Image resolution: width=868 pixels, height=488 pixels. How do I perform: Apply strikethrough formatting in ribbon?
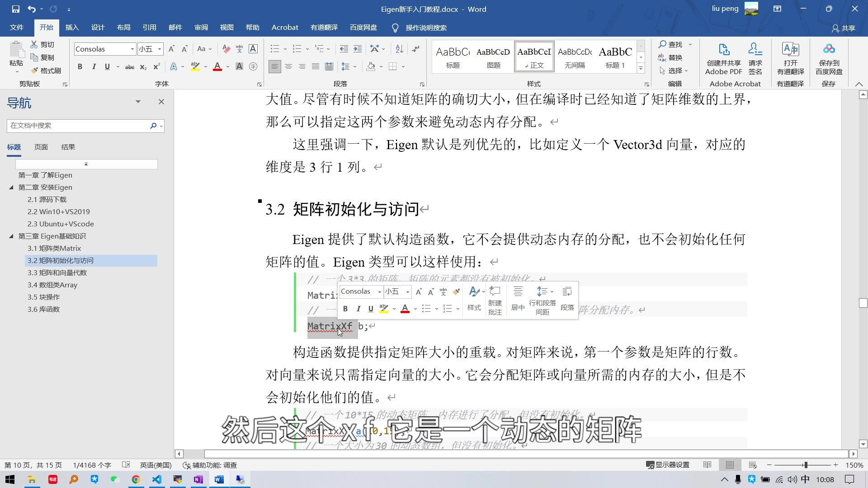(x=130, y=67)
